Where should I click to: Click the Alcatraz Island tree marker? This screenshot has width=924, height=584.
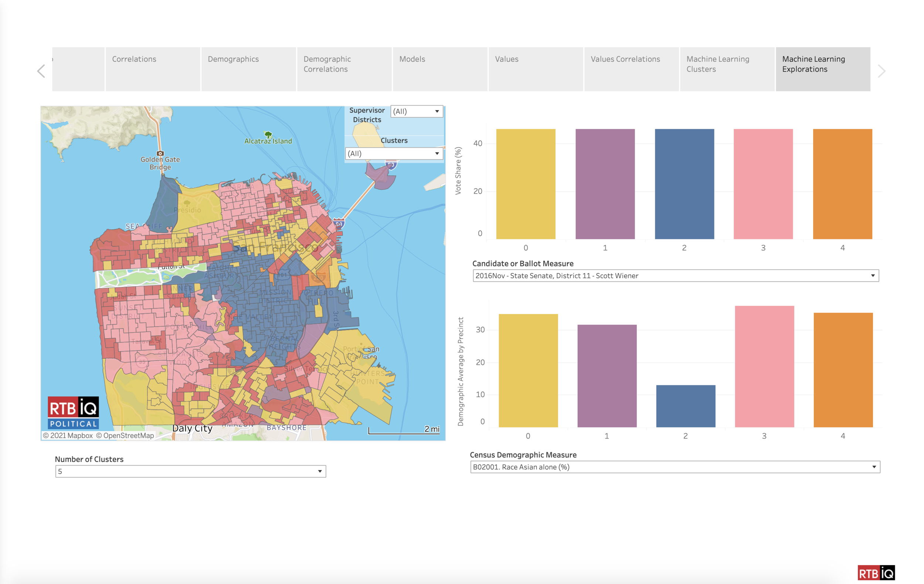tap(268, 134)
